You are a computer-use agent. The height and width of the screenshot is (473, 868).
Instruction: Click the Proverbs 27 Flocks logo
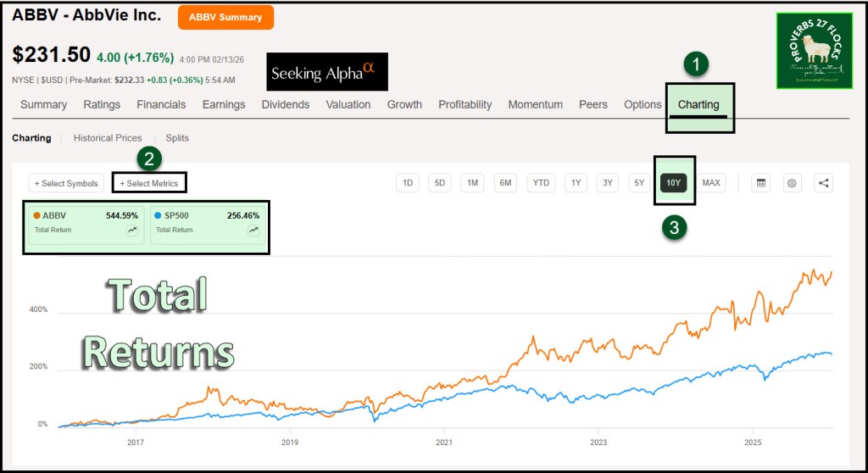point(814,50)
